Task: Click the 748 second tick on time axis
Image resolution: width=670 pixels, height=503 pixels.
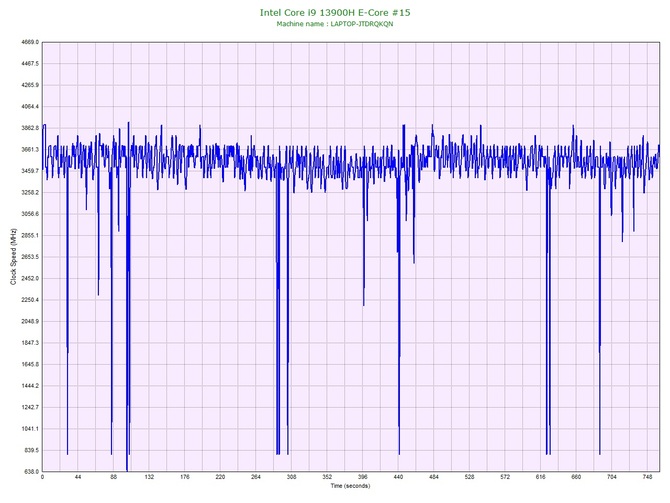Action: point(647,477)
